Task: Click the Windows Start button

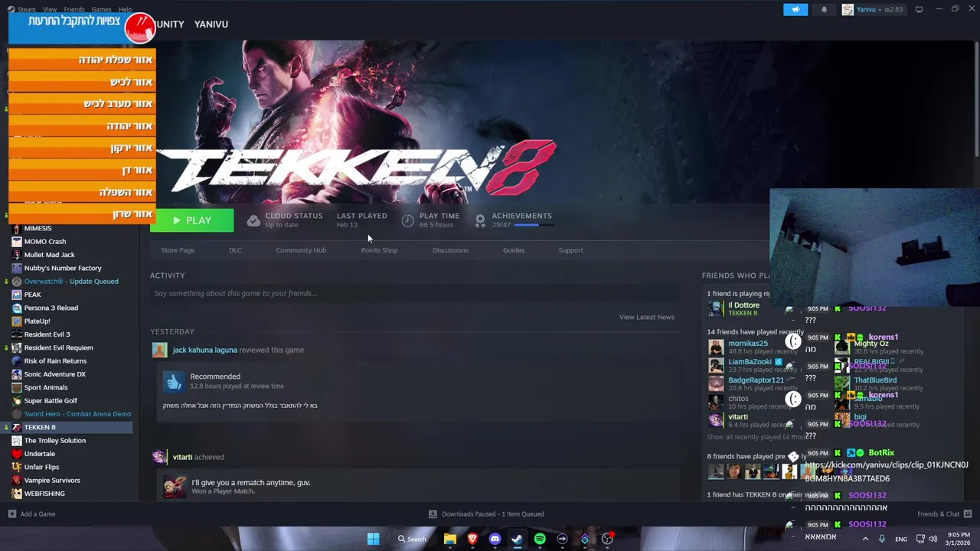Action: pos(373,539)
